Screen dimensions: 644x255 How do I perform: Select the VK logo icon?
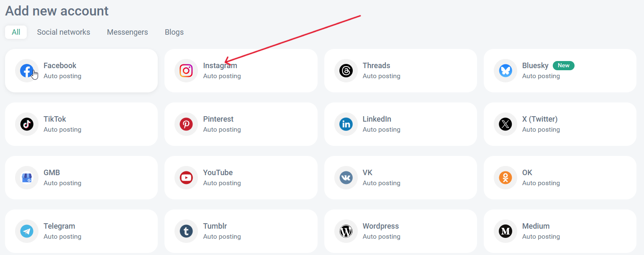(x=346, y=178)
